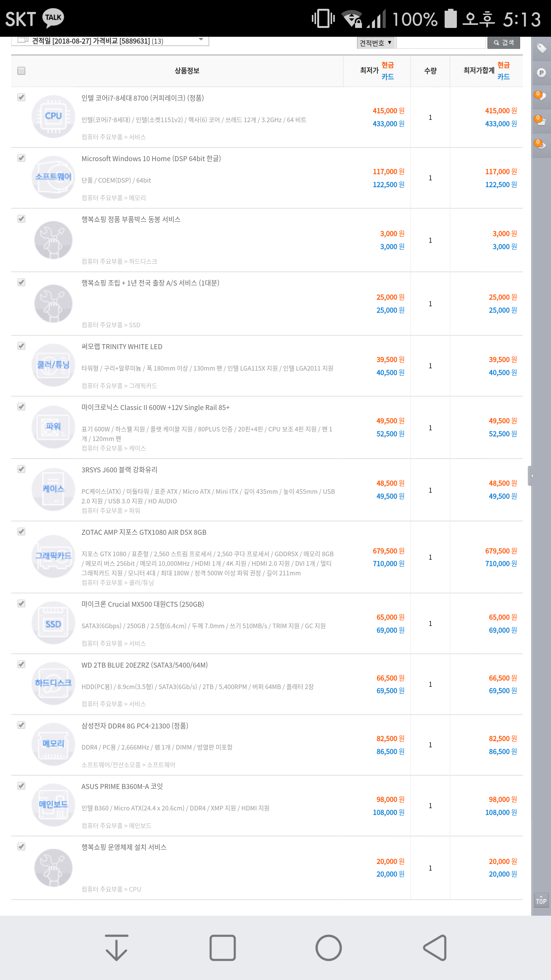
Task: Select 카드 in 최저가합계 column header
Action: coord(504,77)
